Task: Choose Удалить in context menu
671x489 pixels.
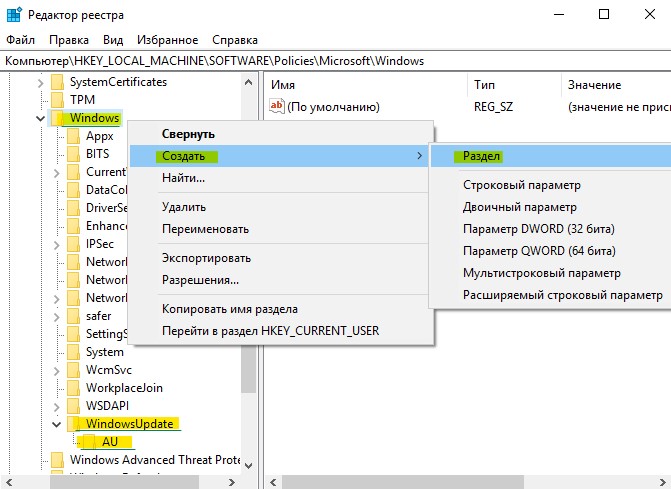Action: 281,207
